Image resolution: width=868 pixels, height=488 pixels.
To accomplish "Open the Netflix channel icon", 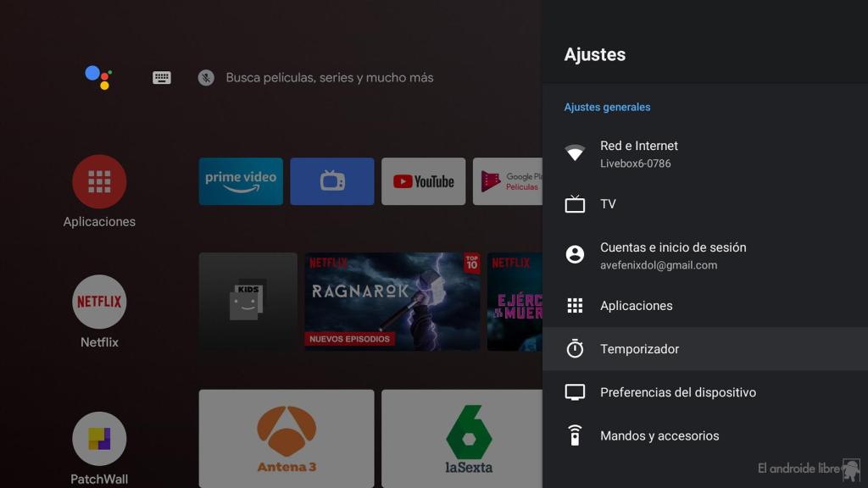I will click(x=99, y=302).
